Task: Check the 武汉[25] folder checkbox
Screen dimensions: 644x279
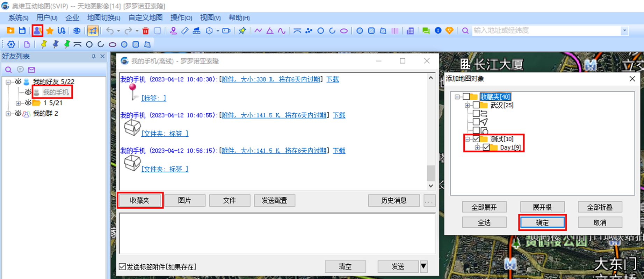Action: click(476, 105)
